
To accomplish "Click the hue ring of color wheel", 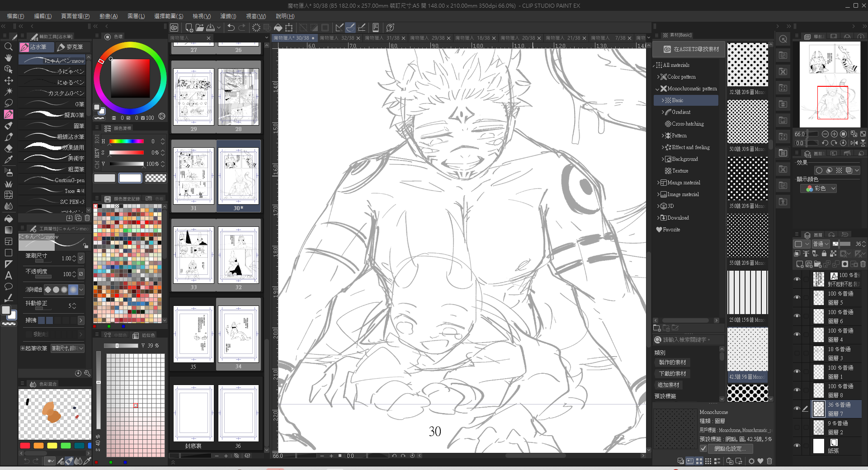I will [130, 44].
